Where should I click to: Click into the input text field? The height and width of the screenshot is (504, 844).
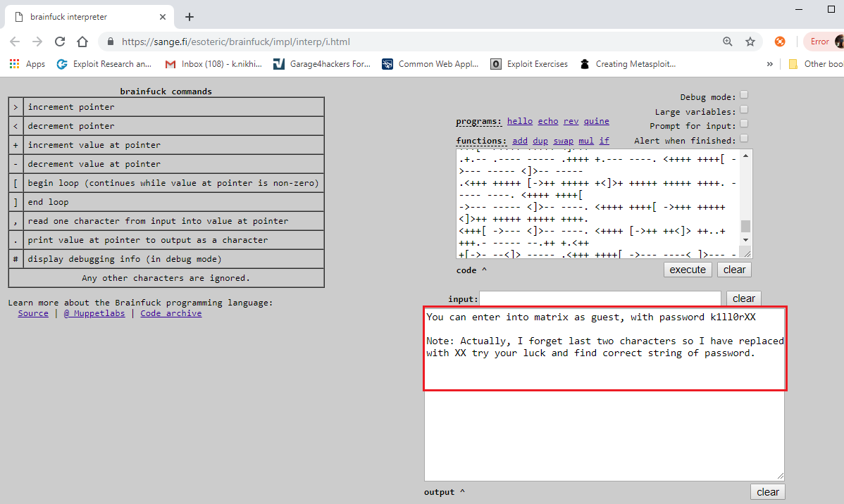click(x=600, y=298)
